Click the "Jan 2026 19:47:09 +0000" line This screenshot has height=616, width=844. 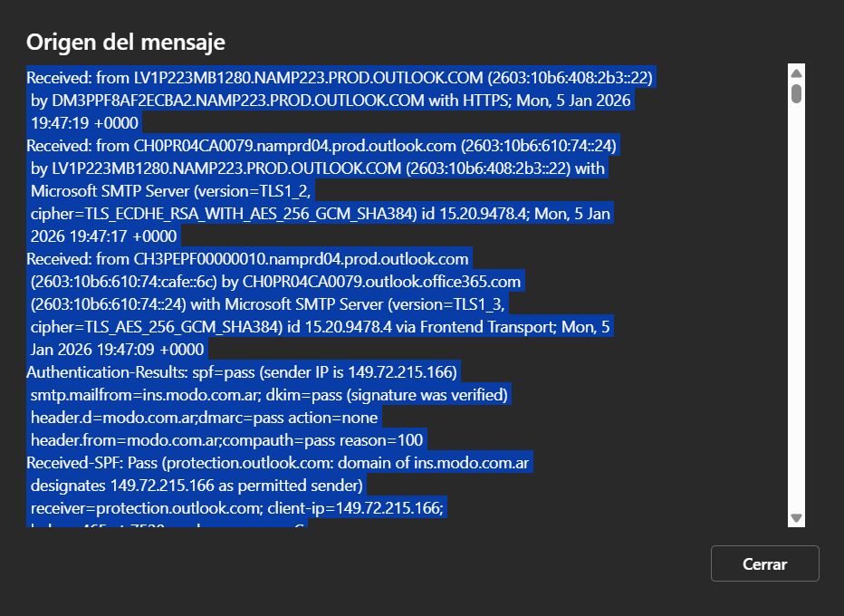click(118, 349)
